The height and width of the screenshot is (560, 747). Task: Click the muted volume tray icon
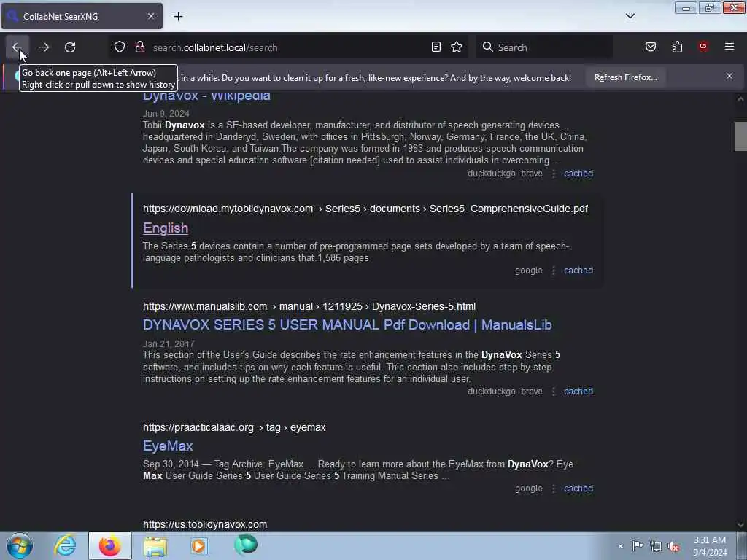pos(673,547)
